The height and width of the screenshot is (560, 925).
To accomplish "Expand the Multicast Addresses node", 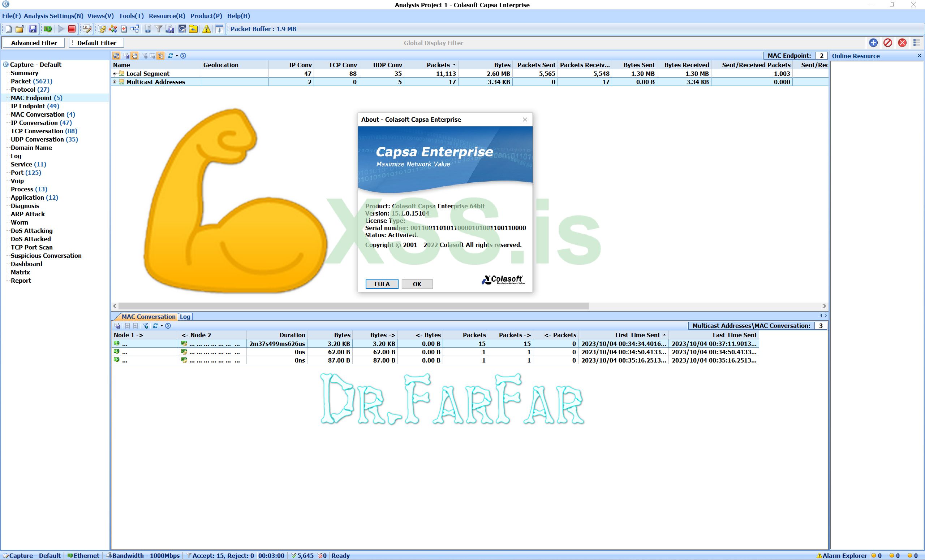I will [115, 82].
